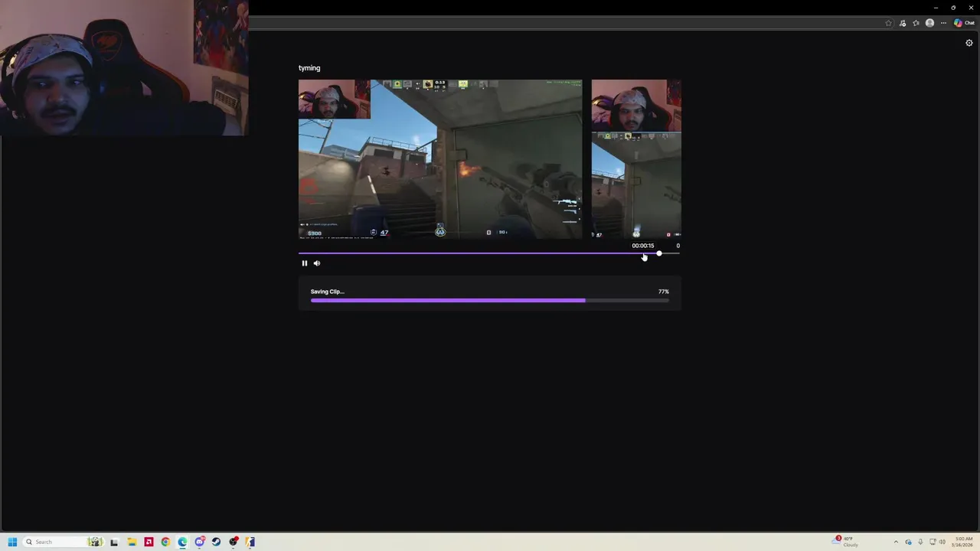Click the purple clip timeline track
Viewport: 980px width, 551px height.
(489, 253)
